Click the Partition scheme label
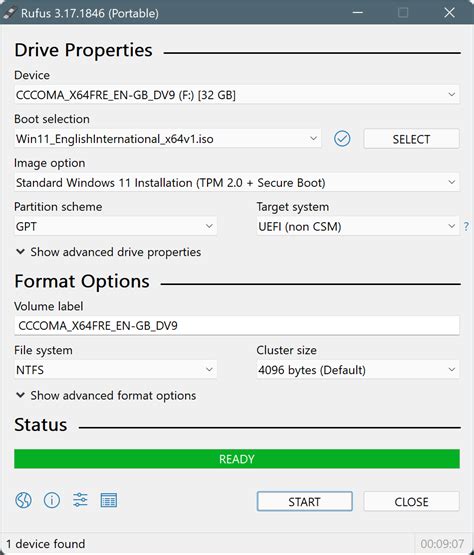Image resolution: width=474 pixels, height=555 pixels. click(58, 207)
